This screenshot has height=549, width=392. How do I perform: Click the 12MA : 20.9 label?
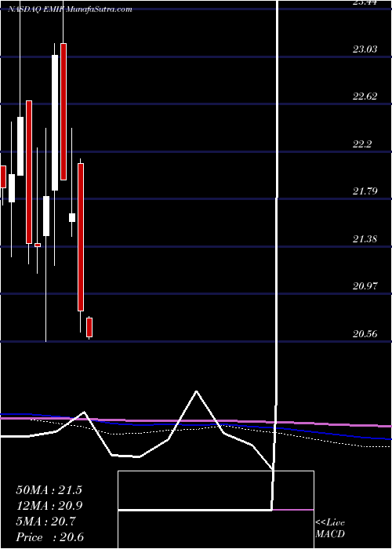tap(49, 506)
